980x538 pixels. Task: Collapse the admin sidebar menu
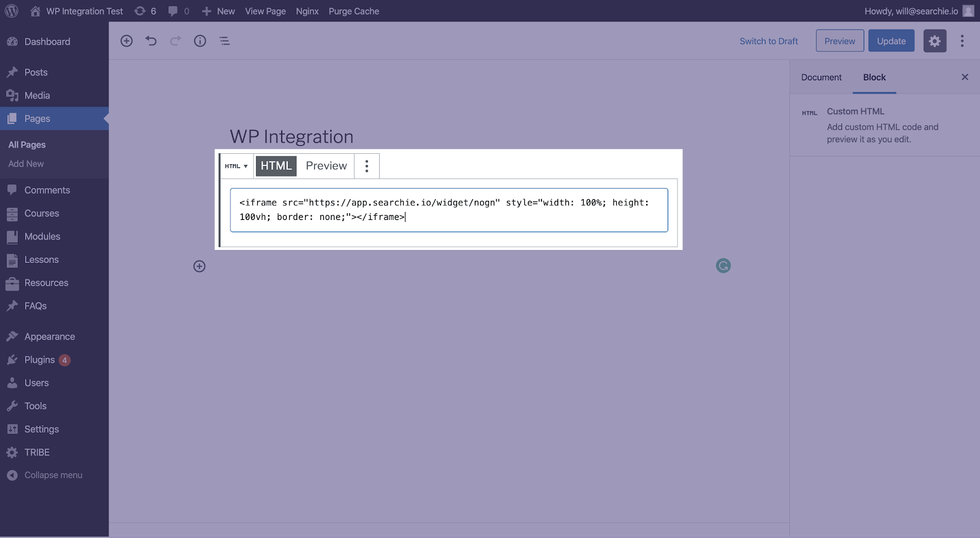coord(55,475)
